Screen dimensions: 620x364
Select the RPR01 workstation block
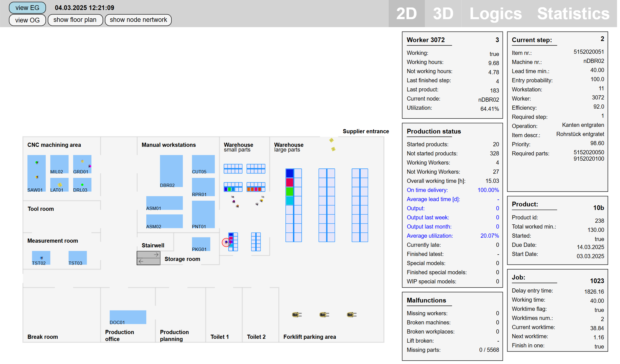pos(203,187)
